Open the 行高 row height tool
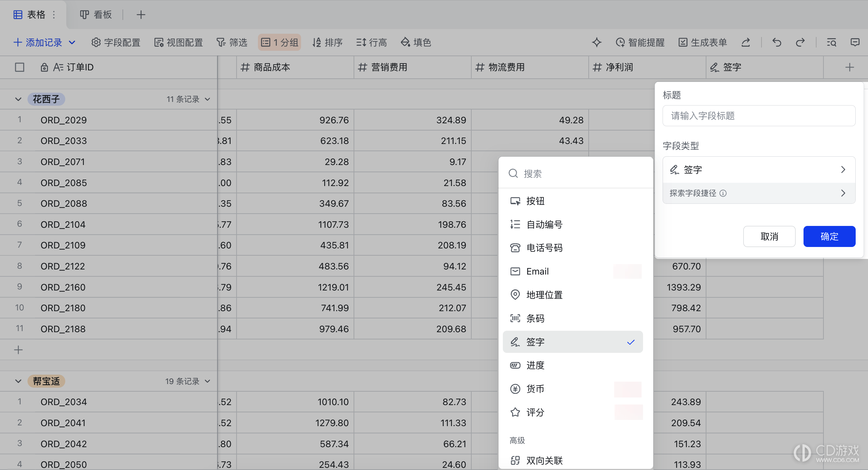 click(372, 42)
